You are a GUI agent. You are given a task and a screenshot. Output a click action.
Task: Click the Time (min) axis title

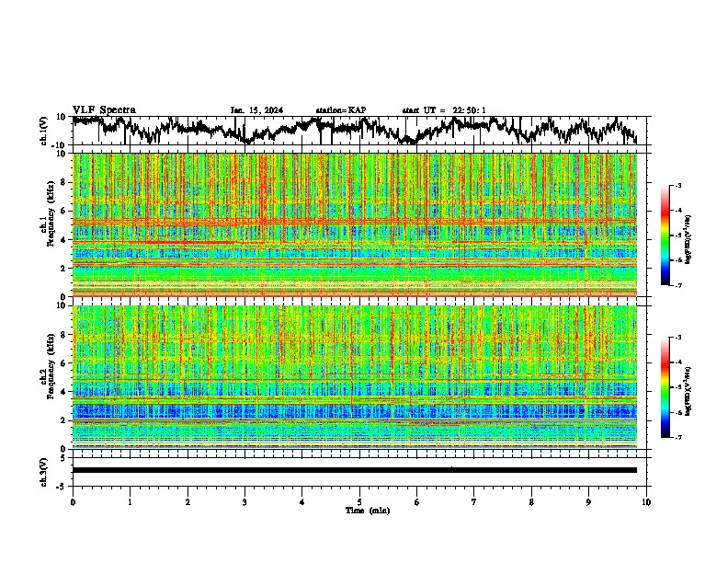coord(368,511)
